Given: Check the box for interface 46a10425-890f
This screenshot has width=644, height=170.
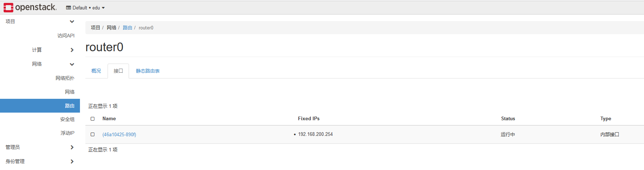Looking at the screenshot, I should coord(93,134).
